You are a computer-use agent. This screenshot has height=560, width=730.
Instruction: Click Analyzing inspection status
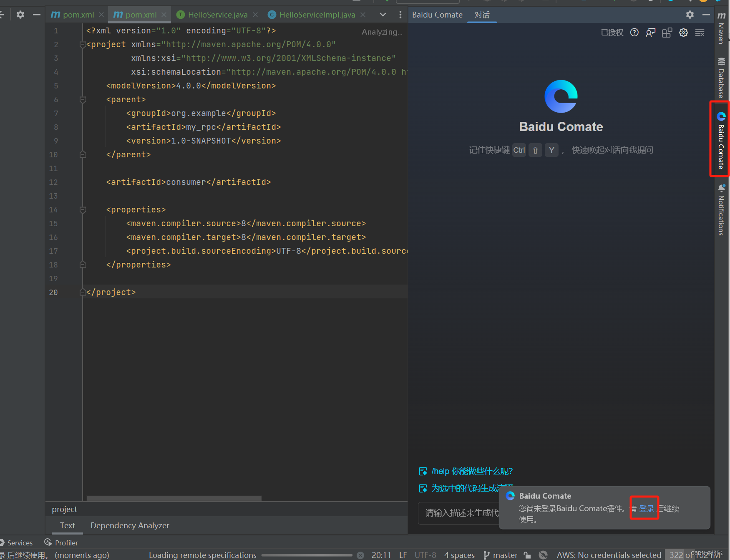tap(382, 32)
